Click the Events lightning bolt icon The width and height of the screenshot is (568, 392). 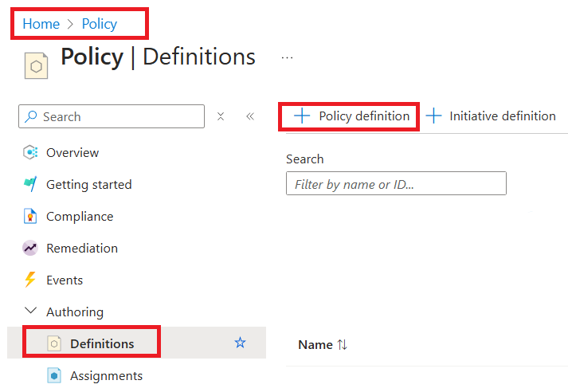30,280
